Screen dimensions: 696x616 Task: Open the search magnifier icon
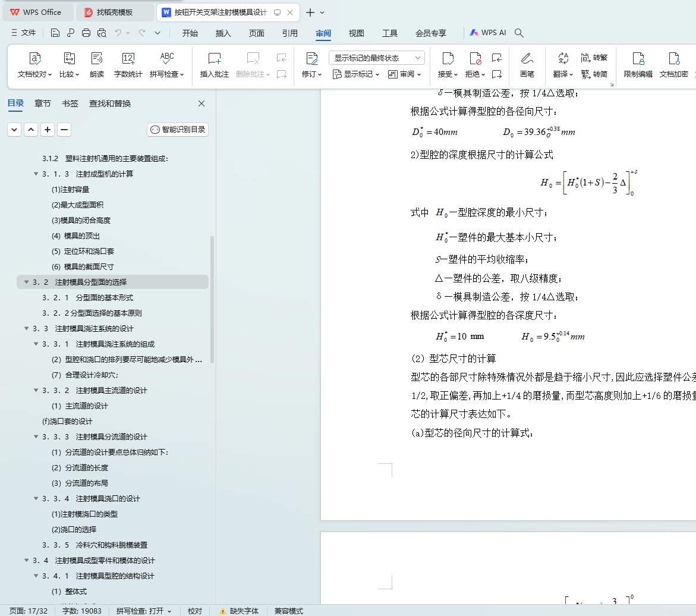click(519, 33)
